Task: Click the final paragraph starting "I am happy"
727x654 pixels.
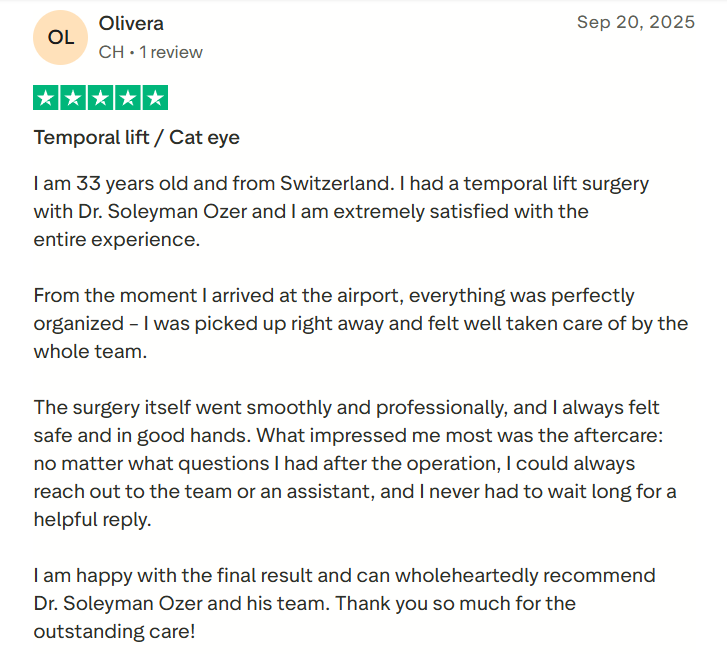Action: pyautogui.click(x=344, y=604)
